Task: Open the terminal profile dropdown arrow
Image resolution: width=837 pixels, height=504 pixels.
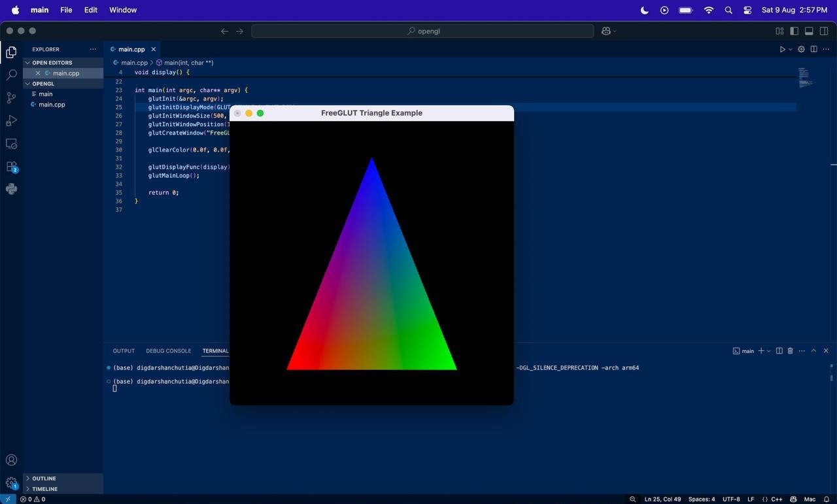Action: tap(768, 350)
